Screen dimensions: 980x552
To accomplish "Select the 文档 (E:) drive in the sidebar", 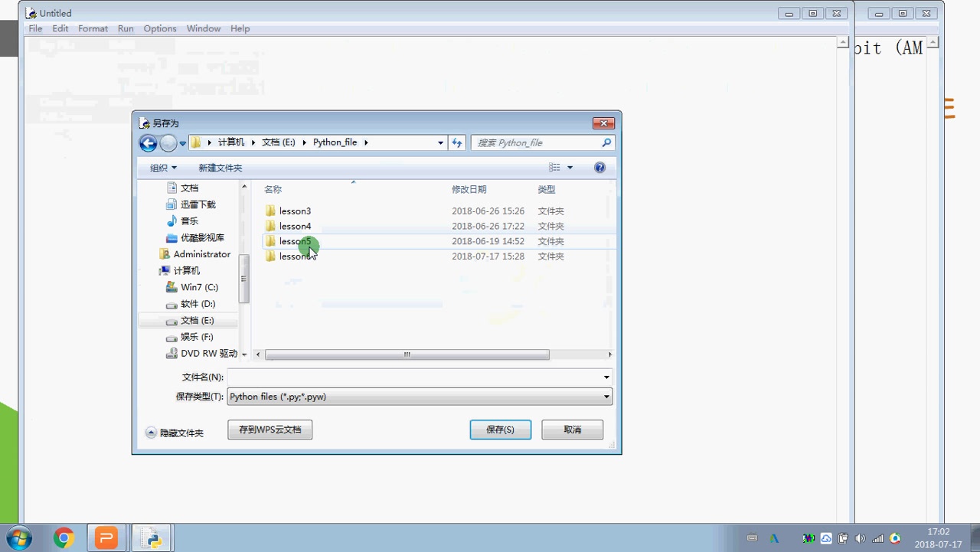I will 197,320.
